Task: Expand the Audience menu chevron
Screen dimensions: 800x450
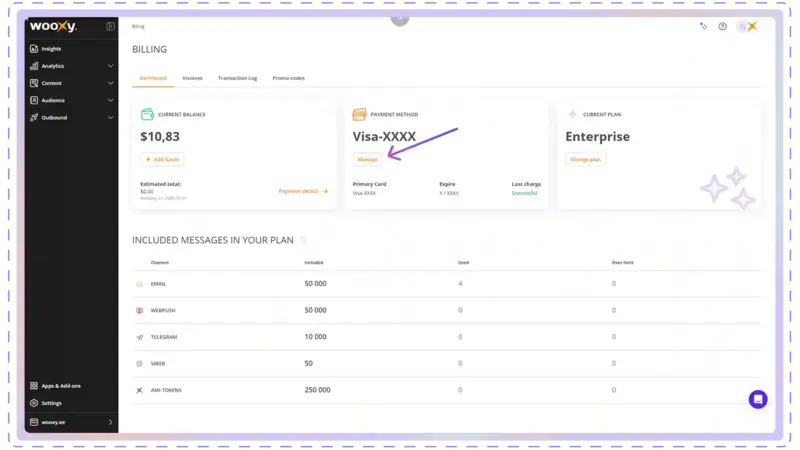Action: pos(110,101)
